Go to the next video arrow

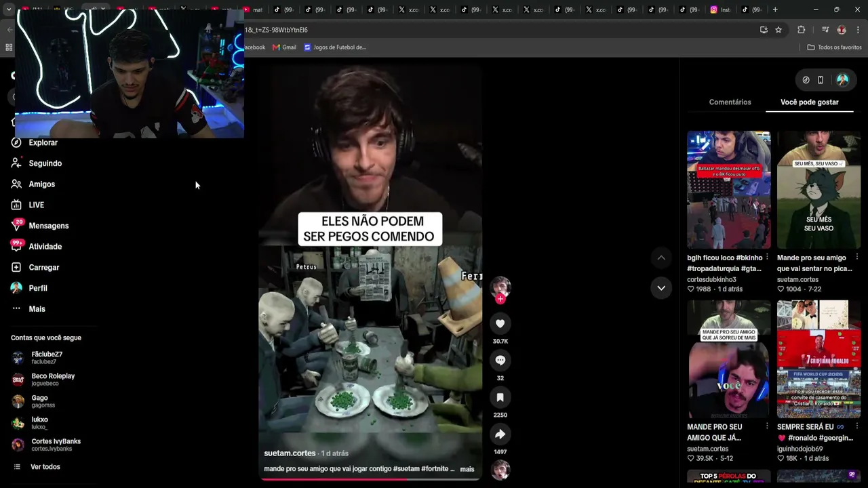click(x=661, y=288)
